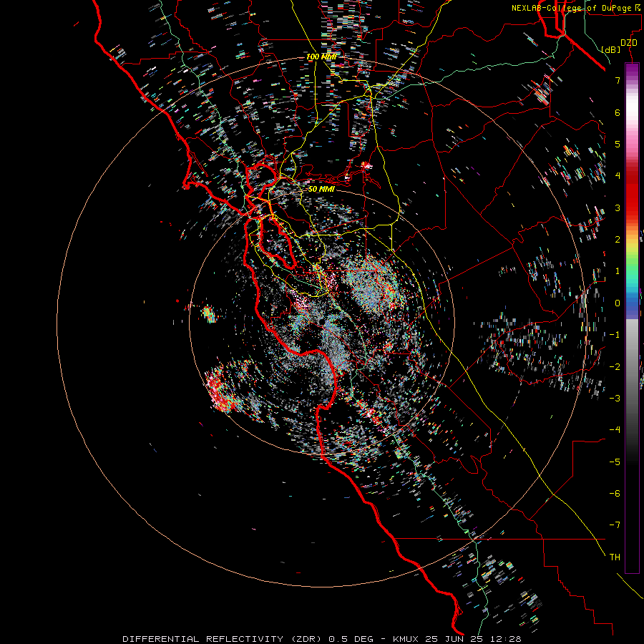
Task: Click the "NEXLAB-College of DuPage" header text
Action: pyautogui.click(x=572, y=8)
